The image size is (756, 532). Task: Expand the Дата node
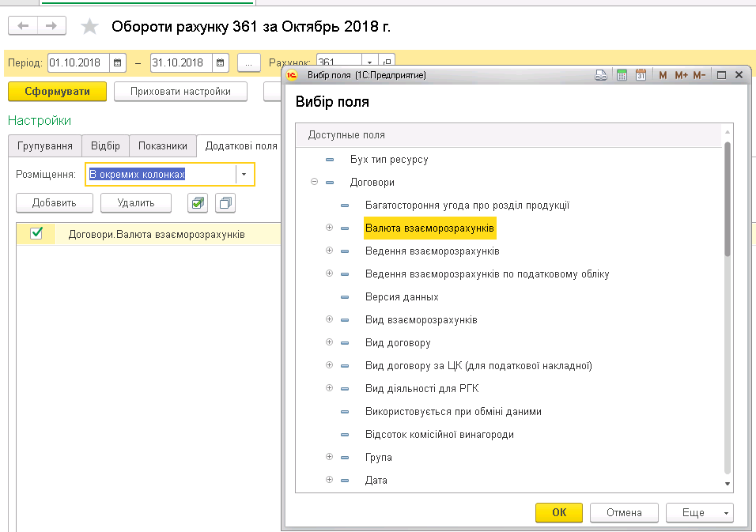click(x=329, y=480)
